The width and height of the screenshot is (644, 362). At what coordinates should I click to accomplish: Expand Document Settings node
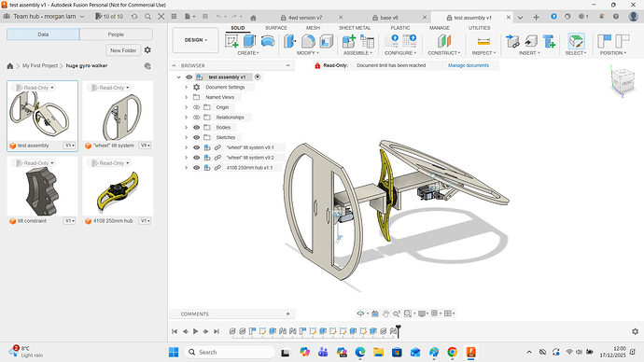(186, 87)
